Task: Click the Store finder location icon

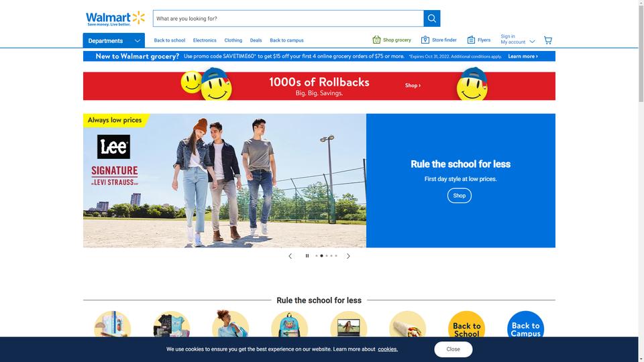Action: click(425, 40)
